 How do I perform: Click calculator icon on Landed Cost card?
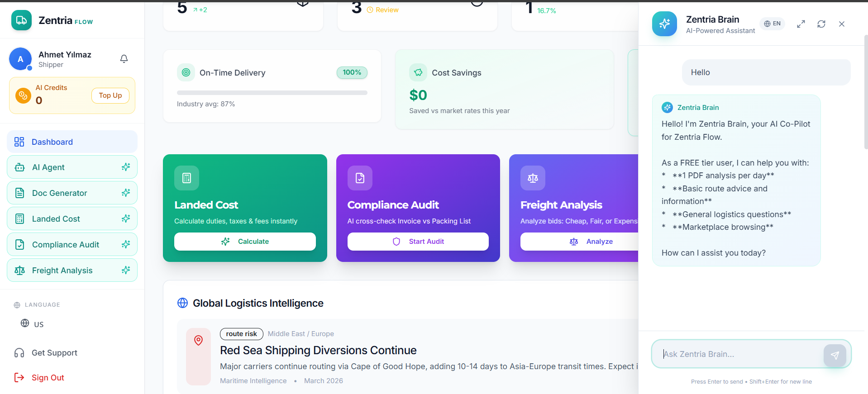point(186,178)
